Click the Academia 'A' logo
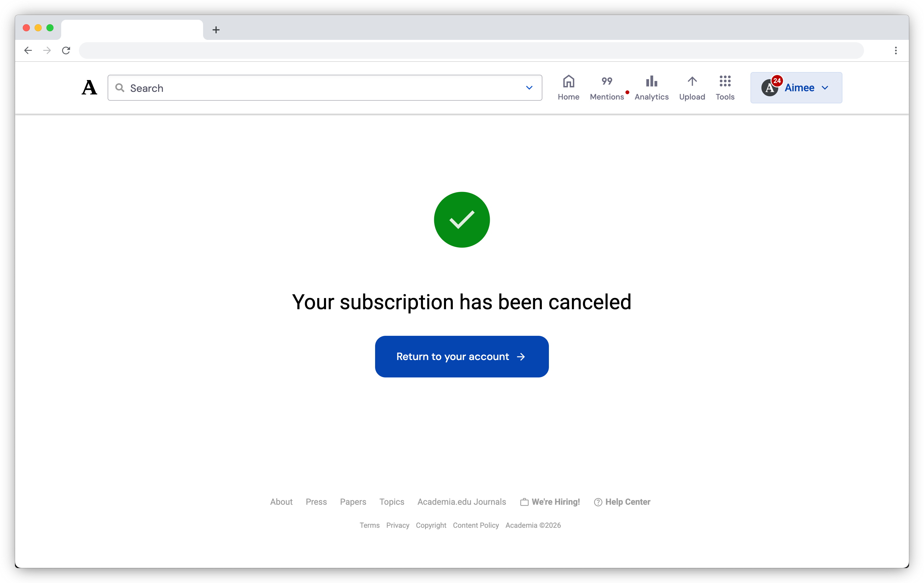This screenshot has height=583, width=924. point(89,88)
